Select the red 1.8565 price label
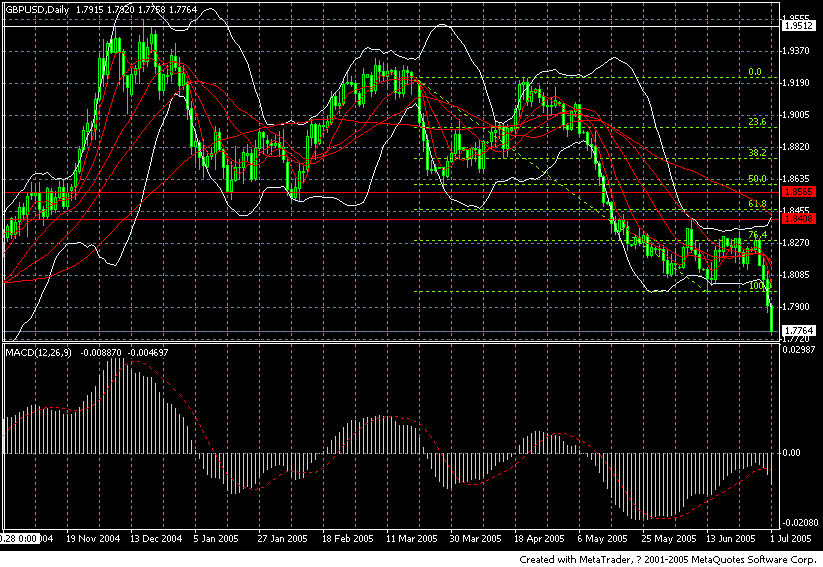This screenshot has width=823, height=567. (x=798, y=192)
